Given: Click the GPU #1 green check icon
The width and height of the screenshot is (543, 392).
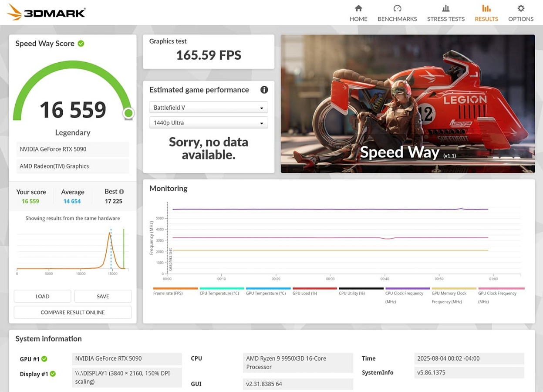Looking at the screenshot, I should (x=44, y=359).
